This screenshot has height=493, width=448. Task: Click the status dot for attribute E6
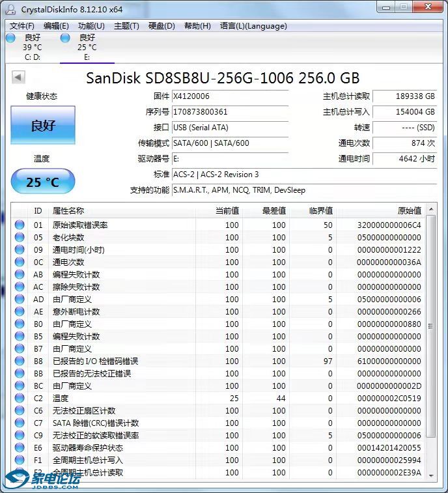coord(20,447)
